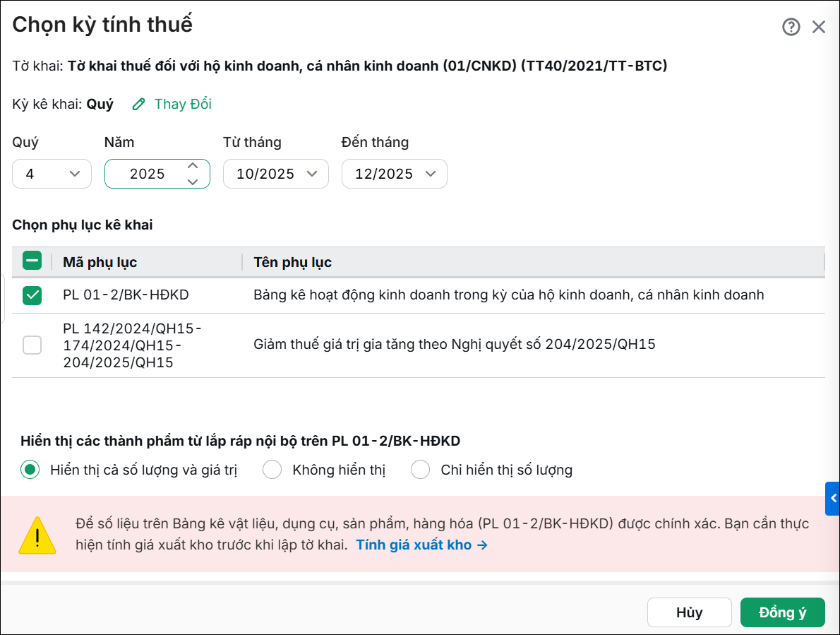Open the help question mark icon

click(x=791, y=27)
